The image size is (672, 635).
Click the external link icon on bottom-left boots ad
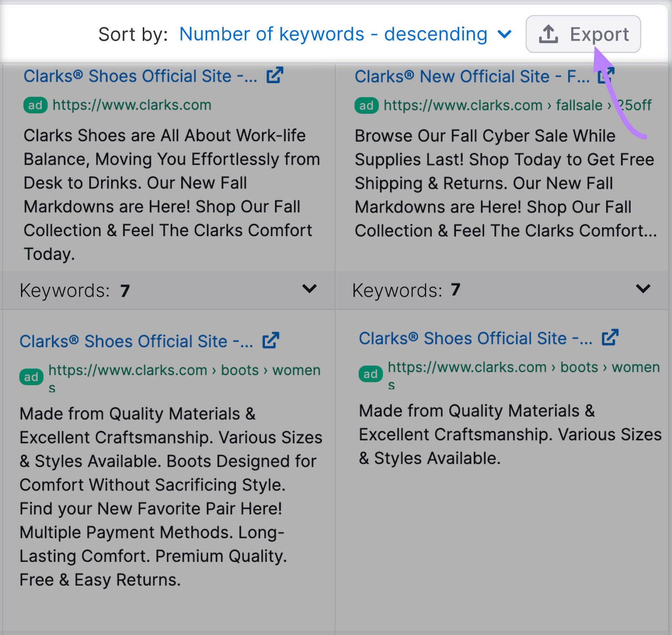(x=271, y=340)
